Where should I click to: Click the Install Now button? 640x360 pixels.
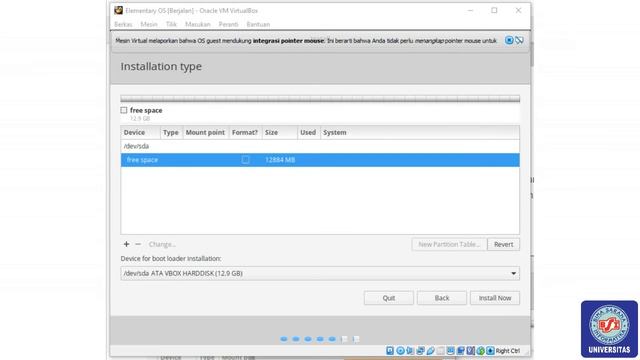click(495, 298)
